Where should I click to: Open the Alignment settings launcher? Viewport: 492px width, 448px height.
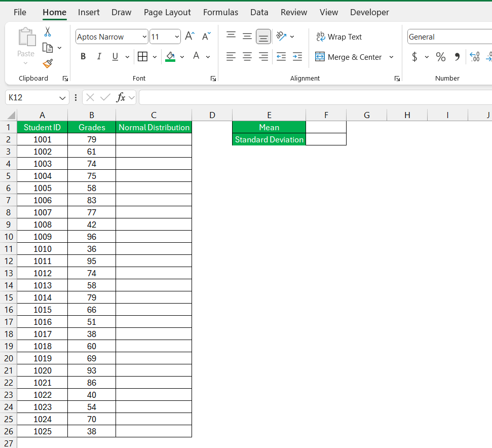(397, 79)
